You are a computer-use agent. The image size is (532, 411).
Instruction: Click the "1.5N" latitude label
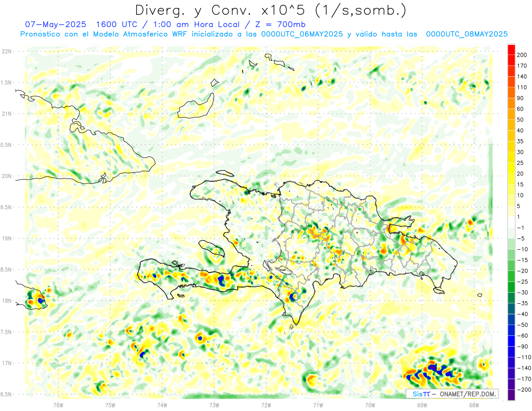coord(7,82)
